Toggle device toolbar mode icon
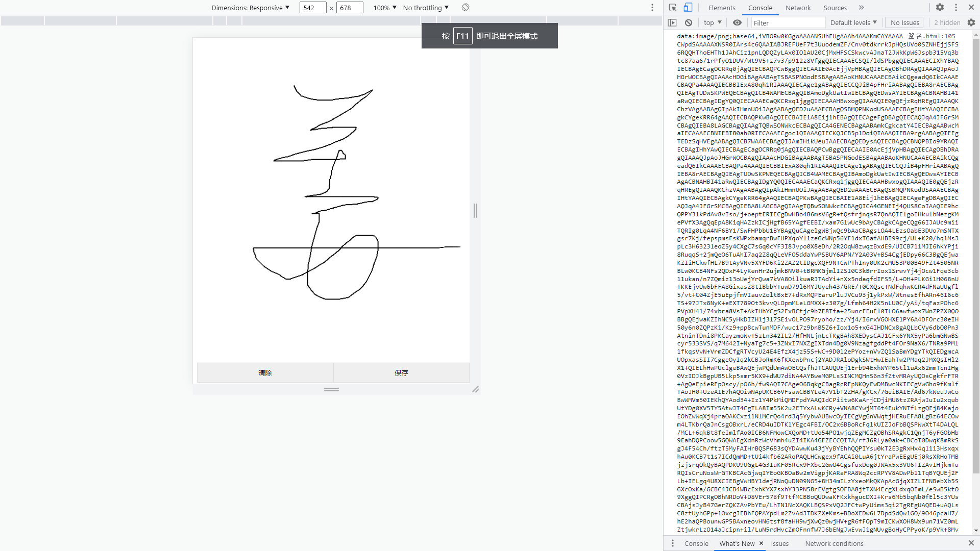Viewport: 980px width, 551px height. [688, 8]
